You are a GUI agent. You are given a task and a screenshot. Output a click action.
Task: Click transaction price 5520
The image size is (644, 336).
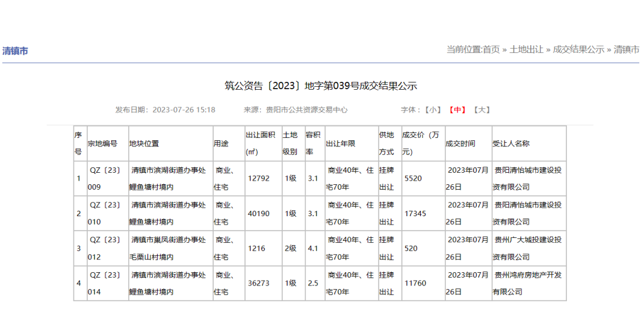413,178
